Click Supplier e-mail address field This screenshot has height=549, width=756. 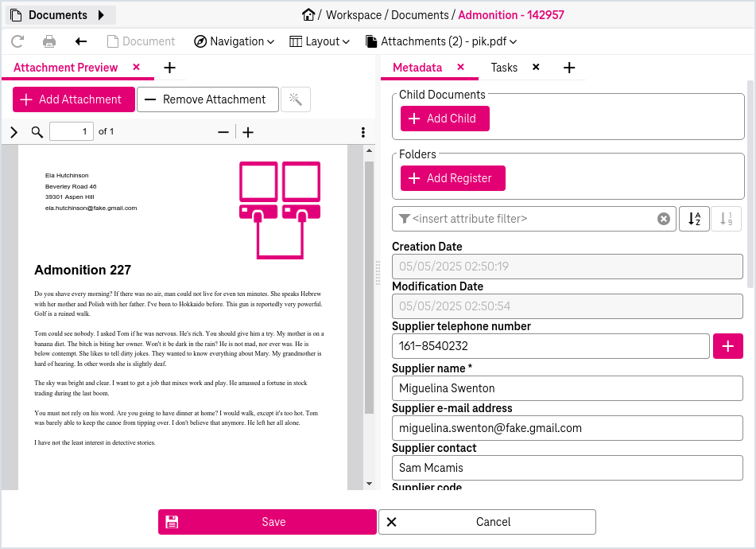[x=568, y=428]
